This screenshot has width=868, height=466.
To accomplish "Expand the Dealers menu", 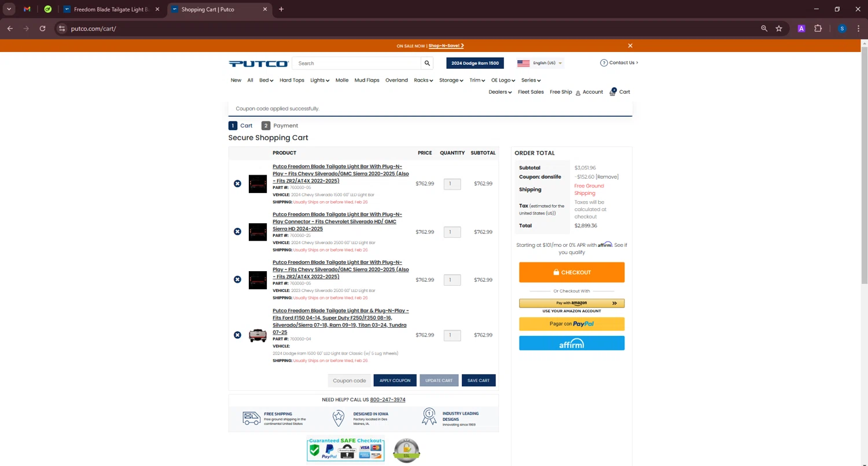I will (x=500, y=92).
